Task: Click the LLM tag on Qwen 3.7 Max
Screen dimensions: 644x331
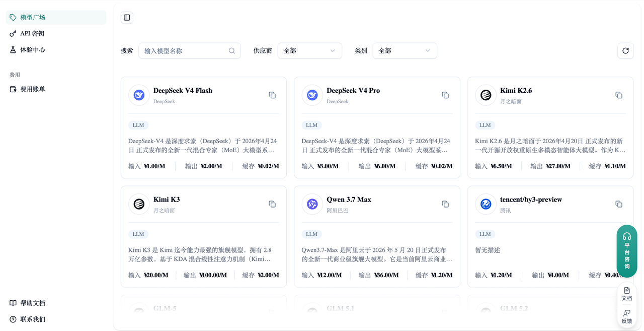Action: click(x=312, y=234)
